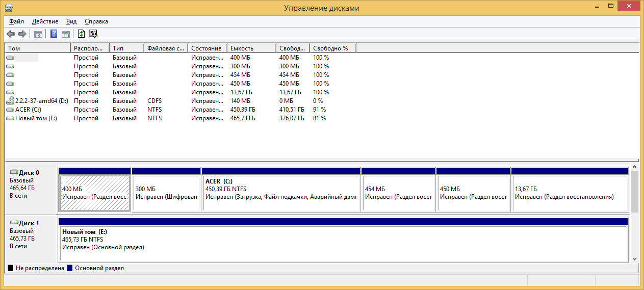
Task: Click the Forward arrow toolbar icon
Action: point(22,34)
